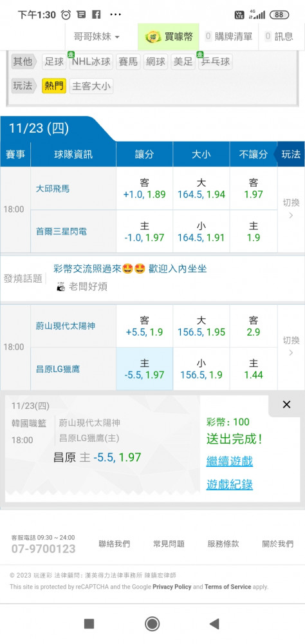Screen dimensions: 305x644
Task: Click the 繼續遊戲 link
Action: pyautogui.click(x=230, y=461)
